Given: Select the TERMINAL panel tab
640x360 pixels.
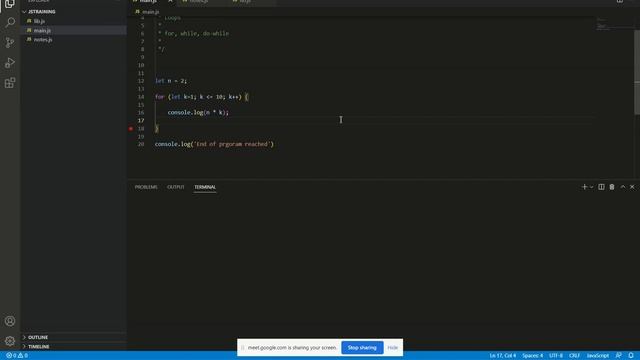Looking at the screenshot, I should click(x=205, y=187).
